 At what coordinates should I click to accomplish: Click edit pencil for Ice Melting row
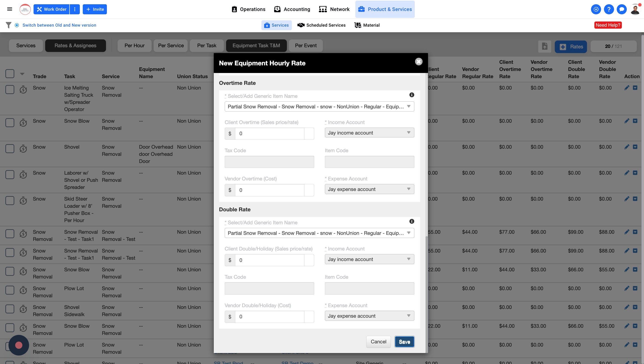pyautogui.click(x=627, y=88)
